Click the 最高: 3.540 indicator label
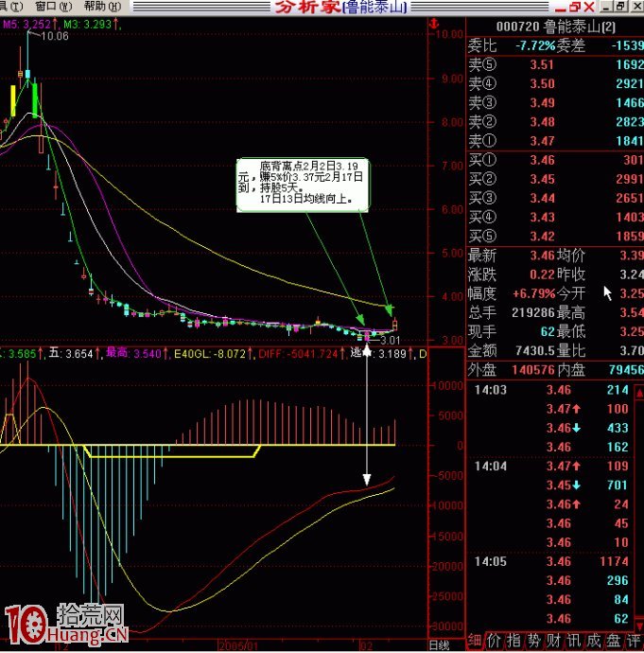Viewport: 644px width, 653px height. 137,354
